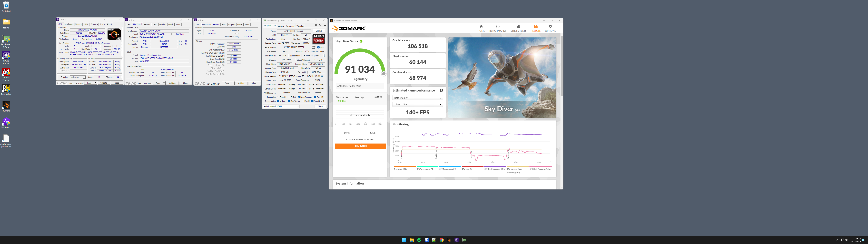Click Bus Interface question mark in GPU-Z
This screenshot has width=868, height=244.
click(324, 56)
